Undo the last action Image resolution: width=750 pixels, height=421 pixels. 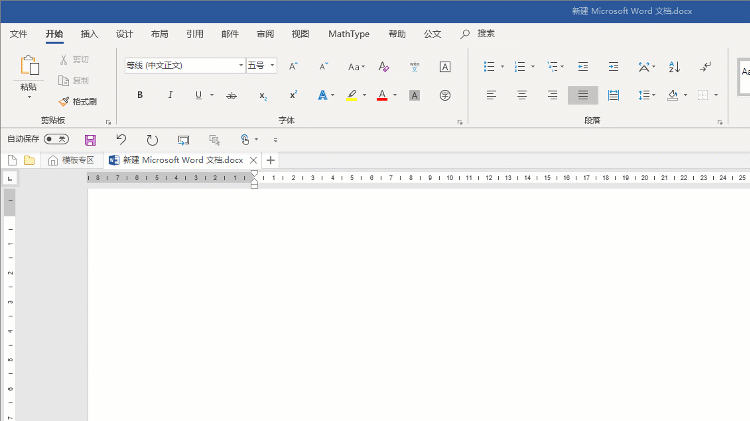point(121,140)
